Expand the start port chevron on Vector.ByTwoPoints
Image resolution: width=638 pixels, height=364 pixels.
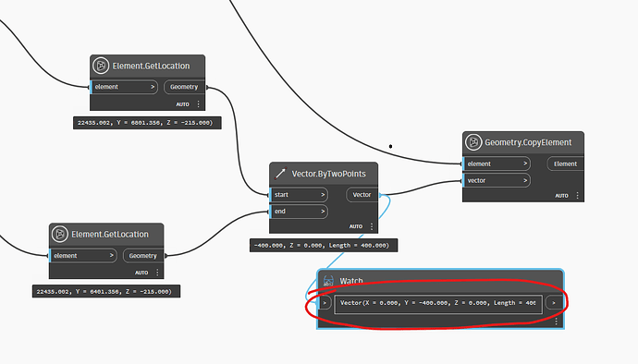pyautogui.click(x=323, y=195)
